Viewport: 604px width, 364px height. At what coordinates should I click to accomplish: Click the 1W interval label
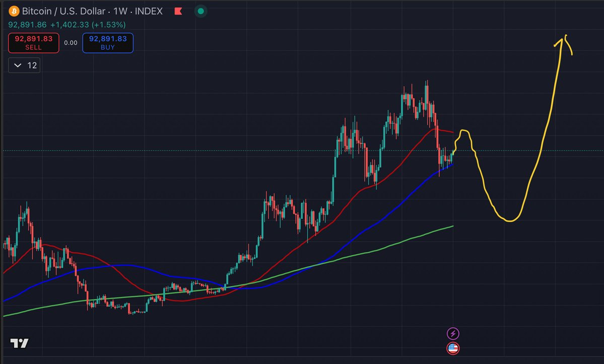pyautogui.click(x=120, y=11)
